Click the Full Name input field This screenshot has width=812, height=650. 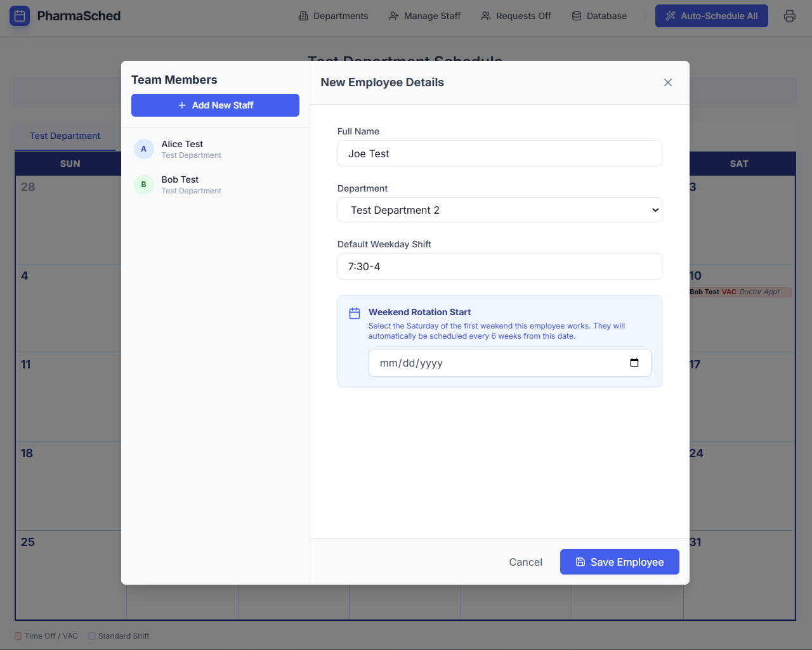click(x=499, y=153)
